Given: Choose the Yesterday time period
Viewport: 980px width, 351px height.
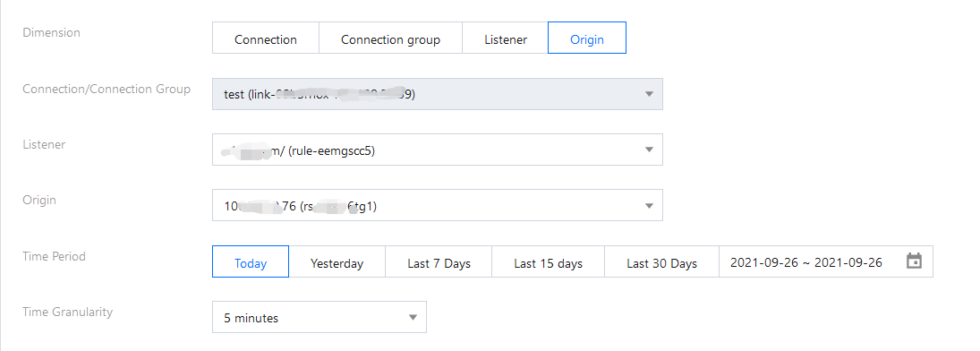Looking at the screenshot, I should (x=337, y=261).
